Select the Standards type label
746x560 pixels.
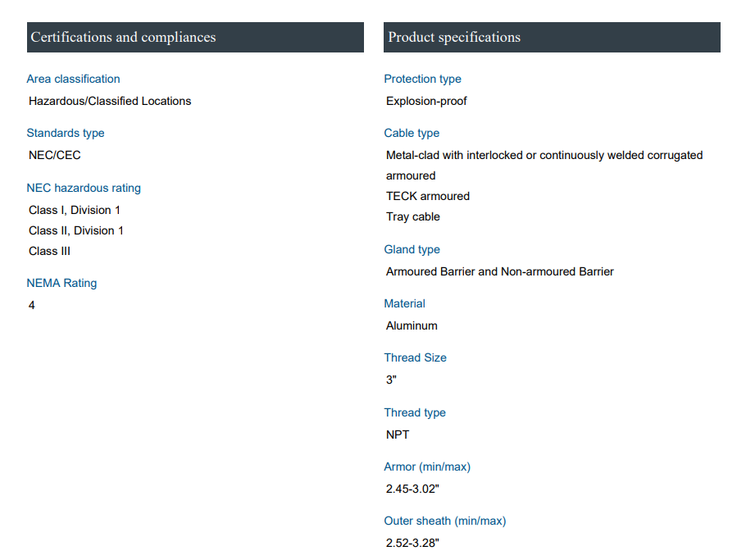point(66,133)
